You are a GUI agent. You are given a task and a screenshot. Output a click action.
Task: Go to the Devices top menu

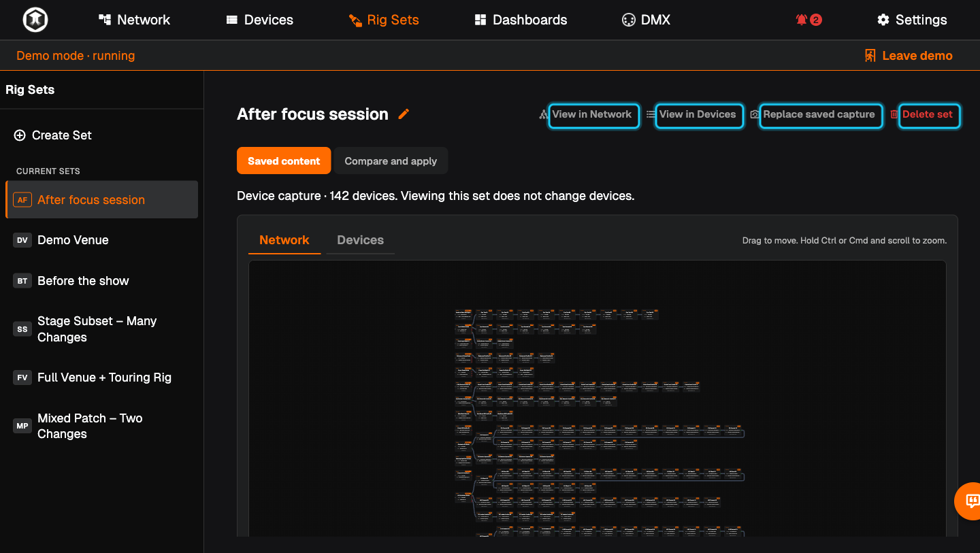(x=259, y=20)
